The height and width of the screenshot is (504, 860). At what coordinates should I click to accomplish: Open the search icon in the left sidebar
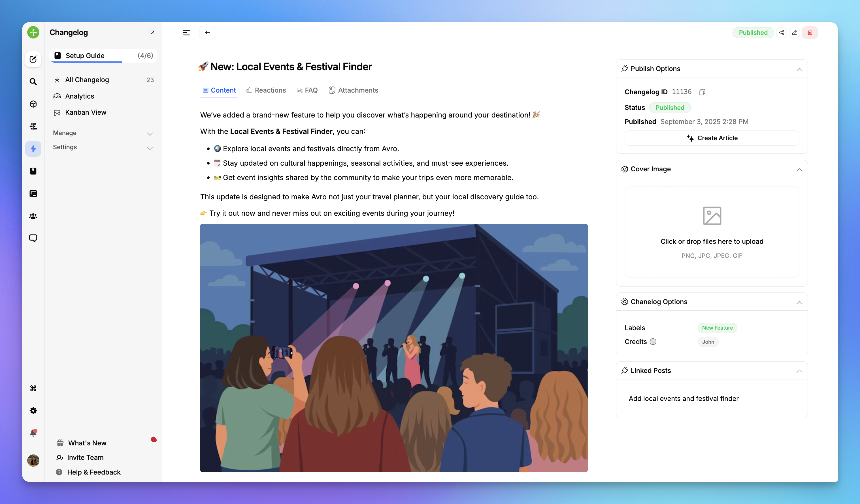click(x=33, y=82)
